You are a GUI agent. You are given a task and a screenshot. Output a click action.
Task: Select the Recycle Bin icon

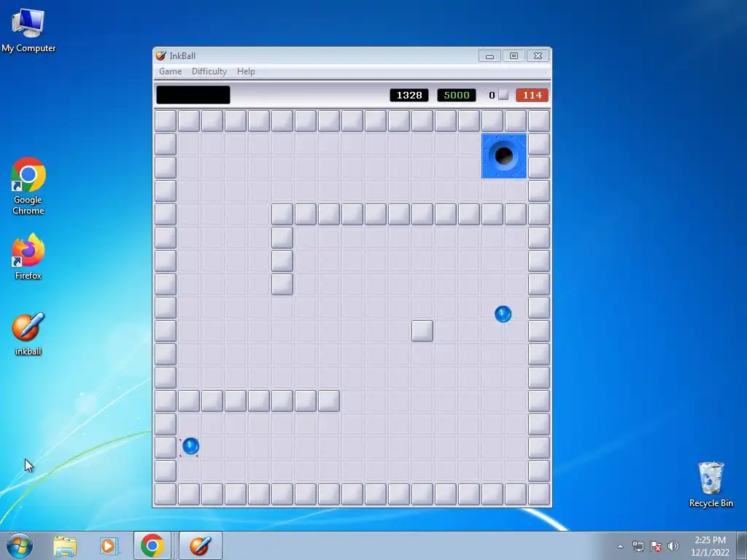pos(711,484)
